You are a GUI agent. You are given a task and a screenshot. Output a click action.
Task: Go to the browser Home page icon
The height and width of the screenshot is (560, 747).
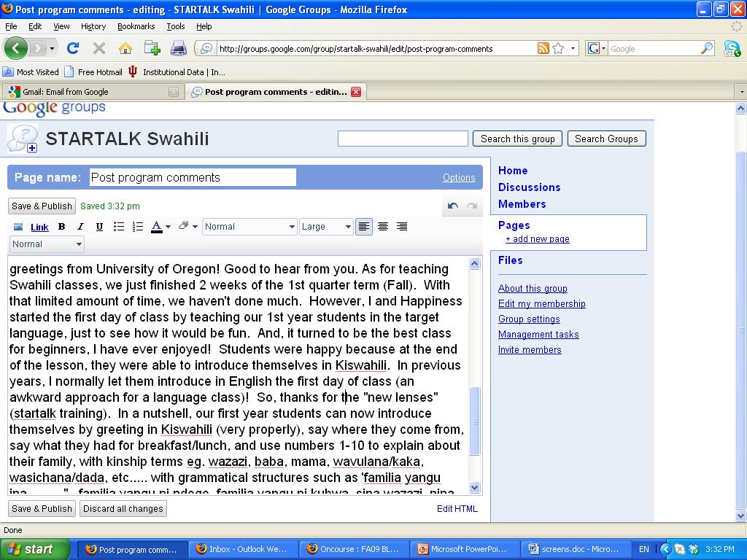tap(125, 48)
